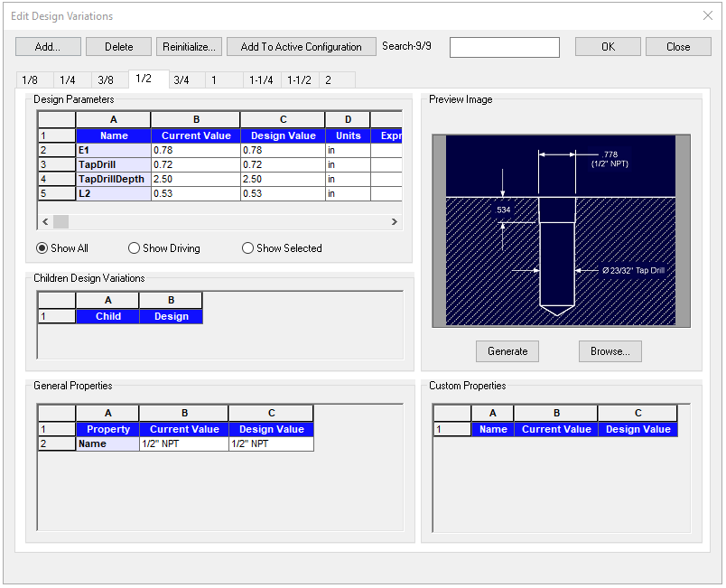Click the Add... button
Image resolution: width=726 pixels, height=588 pixels.
48,47
